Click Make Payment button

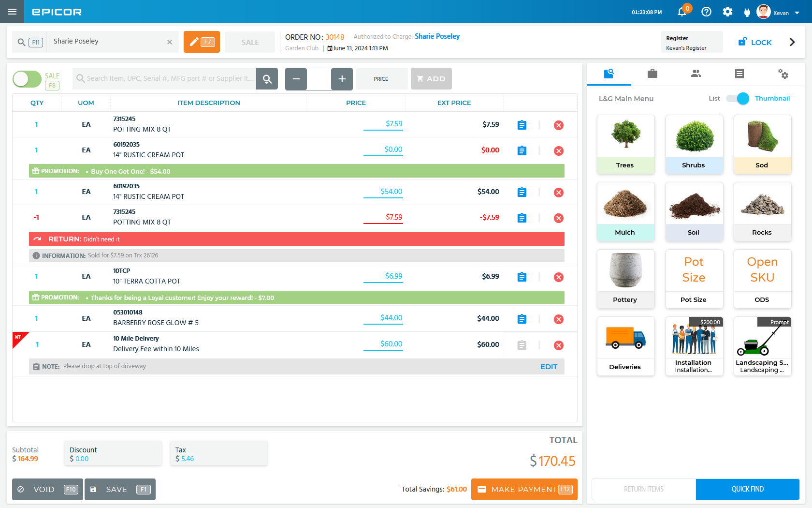point(524,489)
